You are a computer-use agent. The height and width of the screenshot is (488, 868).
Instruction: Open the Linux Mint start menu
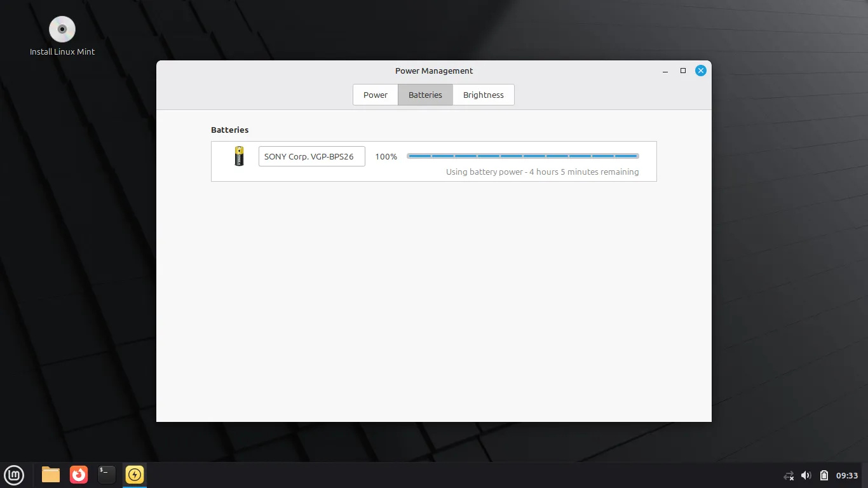tap(14, 475)
